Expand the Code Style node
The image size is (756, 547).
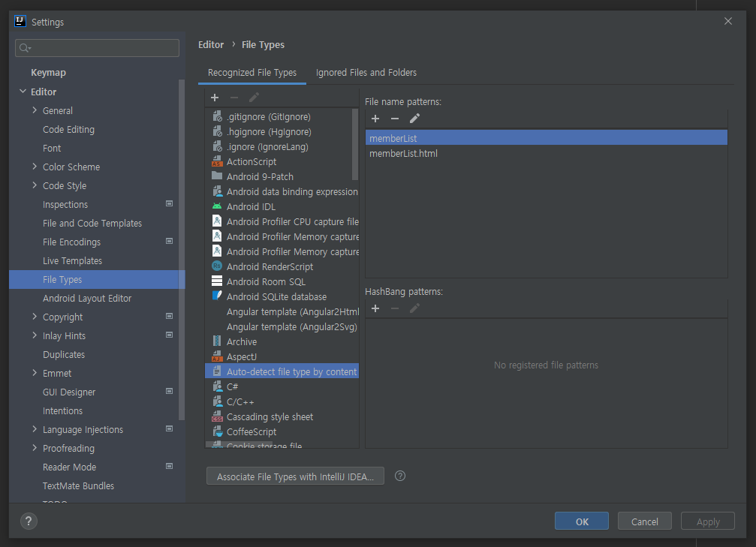[35, 185]
